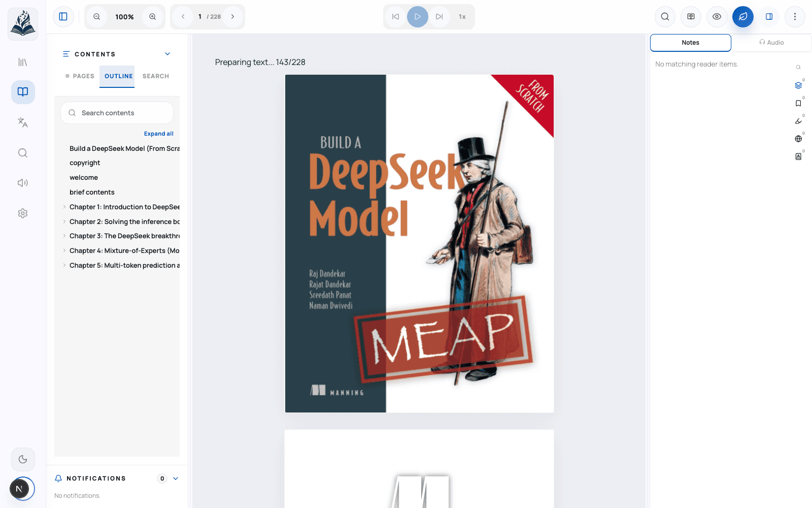Filter dictionary book icon in notes panel

(798, 156)
